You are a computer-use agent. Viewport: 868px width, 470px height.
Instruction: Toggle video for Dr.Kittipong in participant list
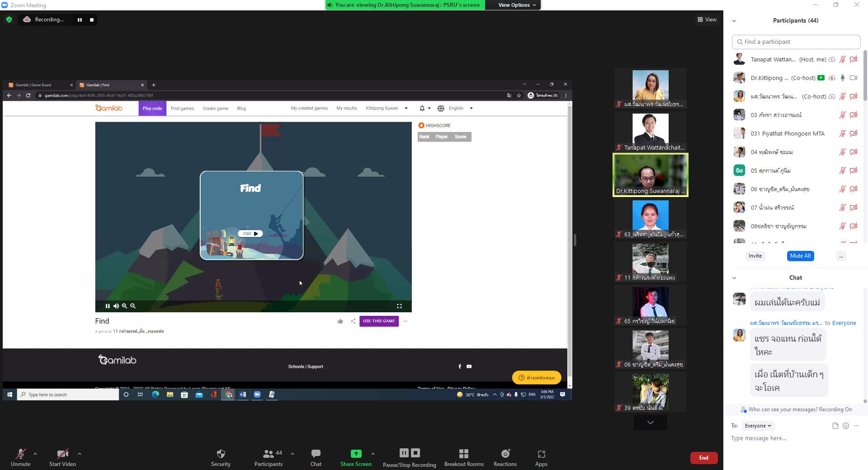[x=854, y=78]
